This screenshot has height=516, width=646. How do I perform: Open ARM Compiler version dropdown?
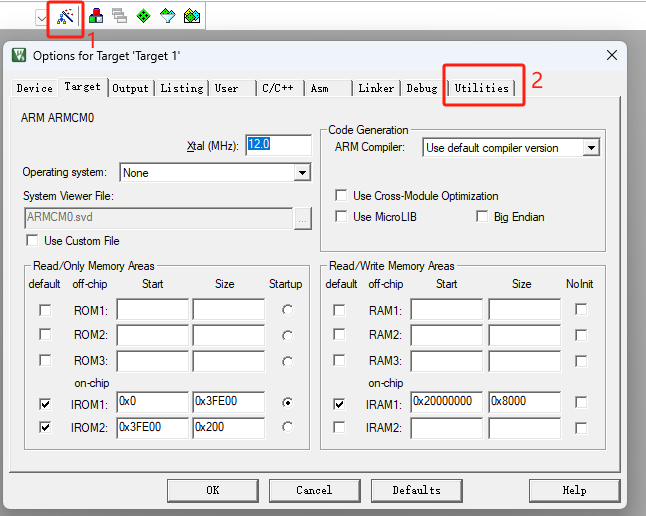coord(592,148)
